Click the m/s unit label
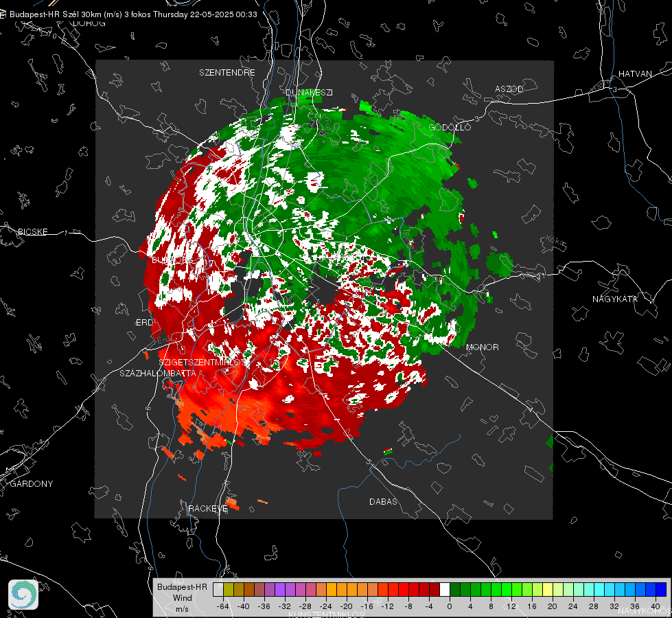 (182, 609)
